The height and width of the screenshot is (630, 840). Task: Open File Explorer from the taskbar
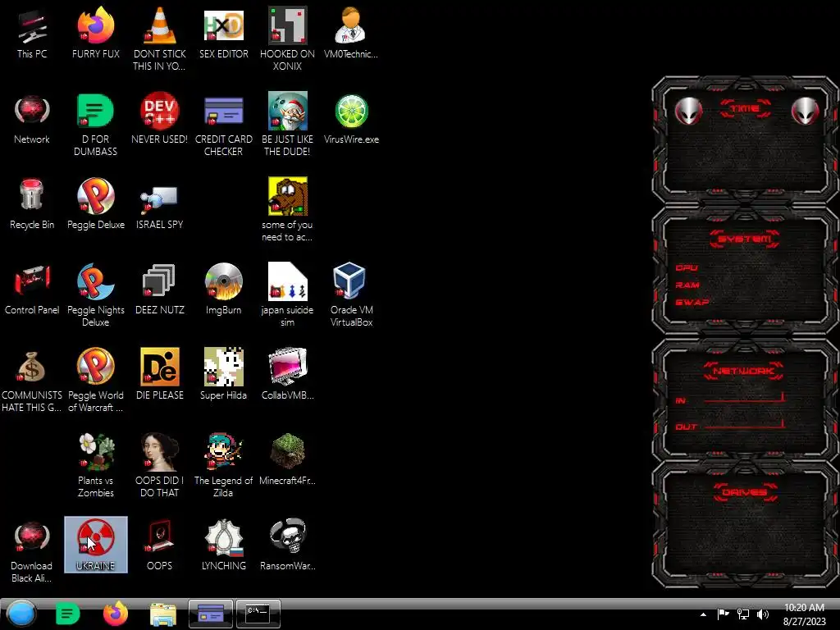(x=163, y=615)
